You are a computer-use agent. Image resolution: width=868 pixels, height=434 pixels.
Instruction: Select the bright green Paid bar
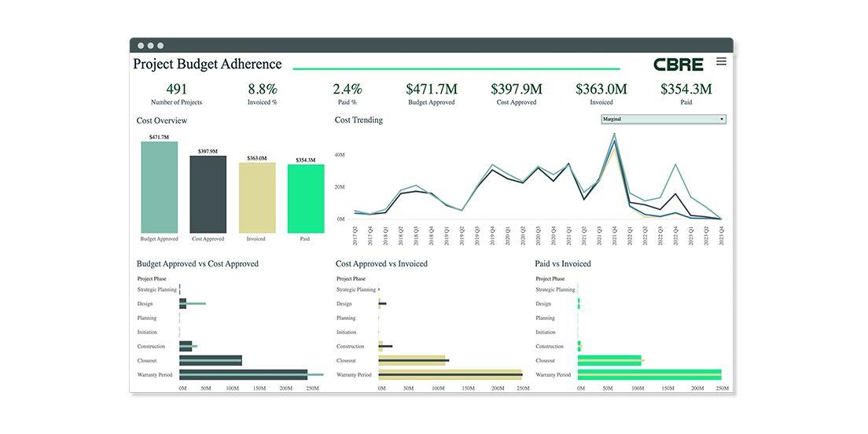(x=306, y=199)
